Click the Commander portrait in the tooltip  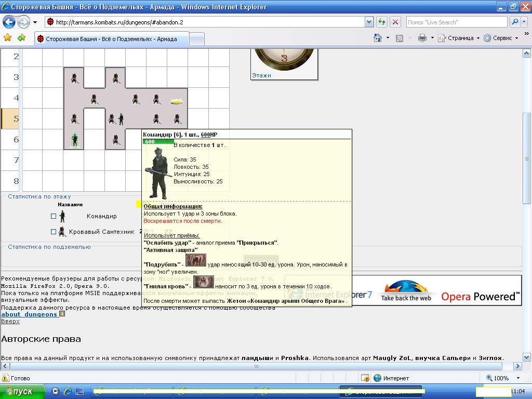click(158, 173)
